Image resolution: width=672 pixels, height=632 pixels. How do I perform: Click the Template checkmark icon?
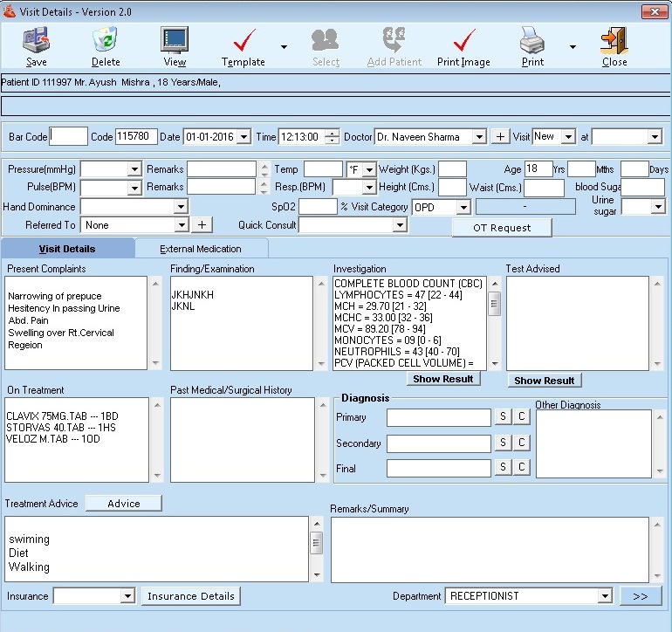pos(244,40)
